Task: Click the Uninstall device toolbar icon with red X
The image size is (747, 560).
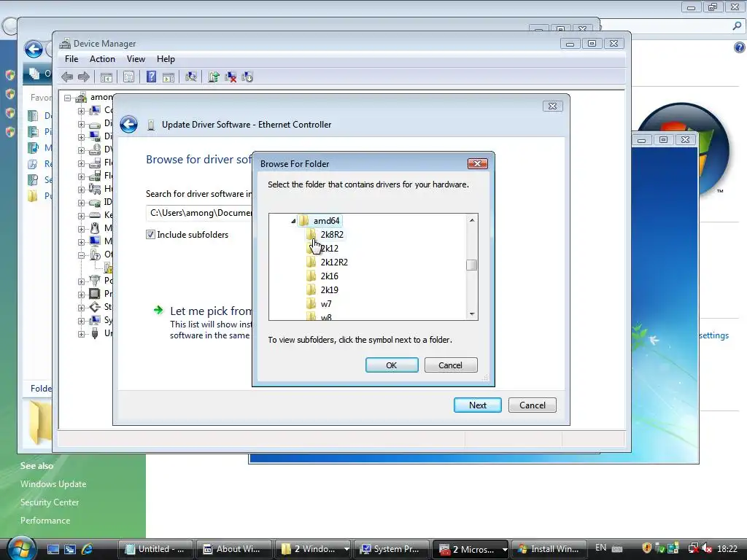Action: point(231,77)
